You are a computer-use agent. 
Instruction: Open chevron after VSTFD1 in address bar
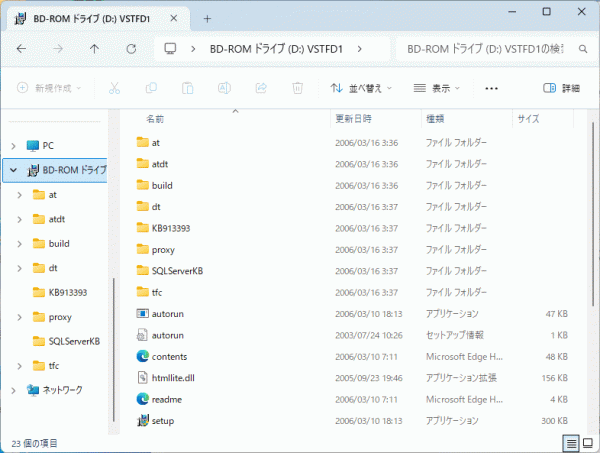359,49
